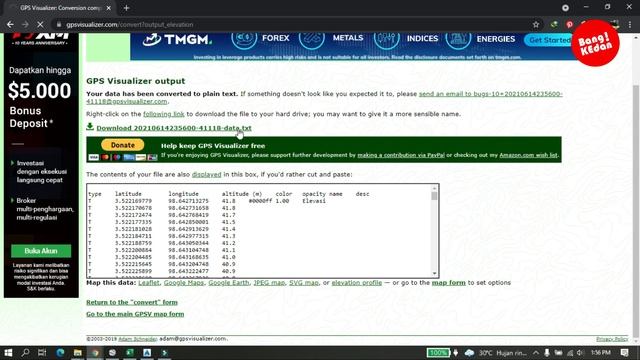Open the SVG map link
This screenshot has width=640, height=360.
coord(304,282)
